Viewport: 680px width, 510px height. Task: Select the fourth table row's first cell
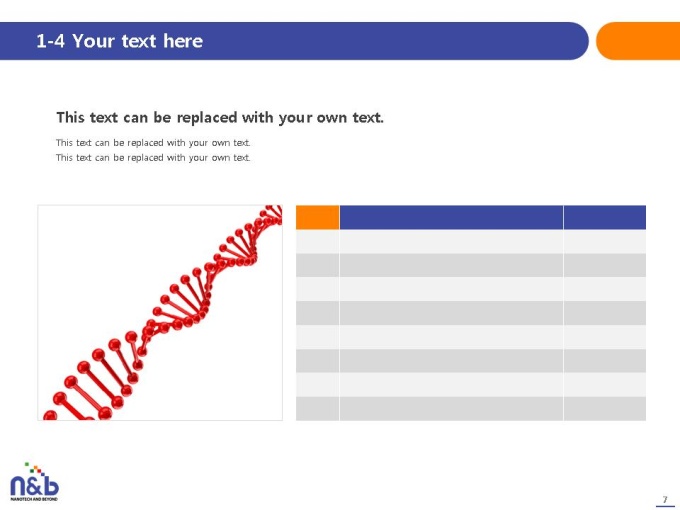click(x=317, y=313)
